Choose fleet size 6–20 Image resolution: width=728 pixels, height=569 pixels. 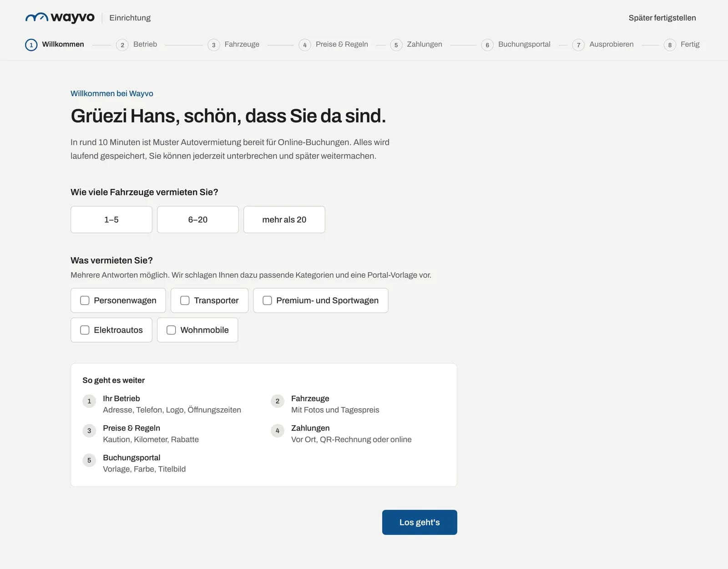pos(198,220)
